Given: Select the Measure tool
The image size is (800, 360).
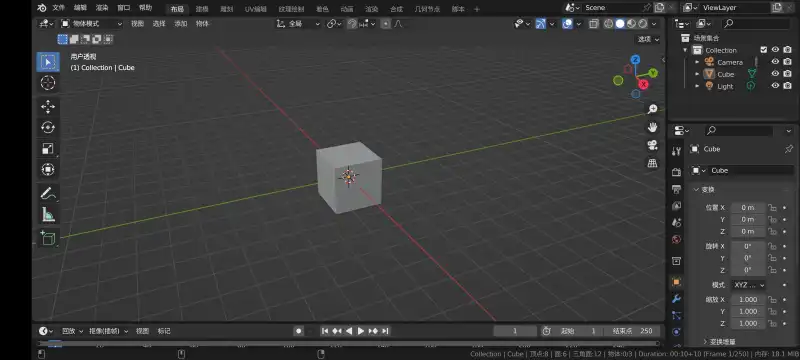Looking at the screenshot, I should pos(48,214).
